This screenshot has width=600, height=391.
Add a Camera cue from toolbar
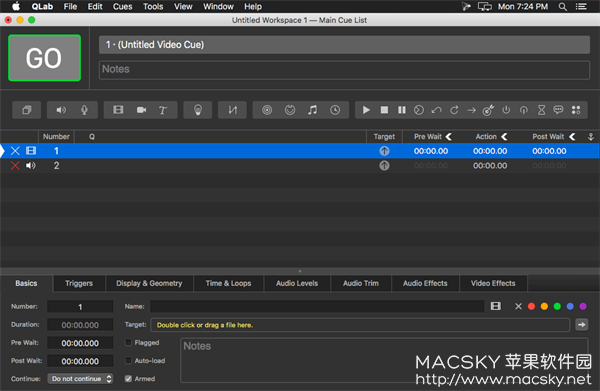141,110
